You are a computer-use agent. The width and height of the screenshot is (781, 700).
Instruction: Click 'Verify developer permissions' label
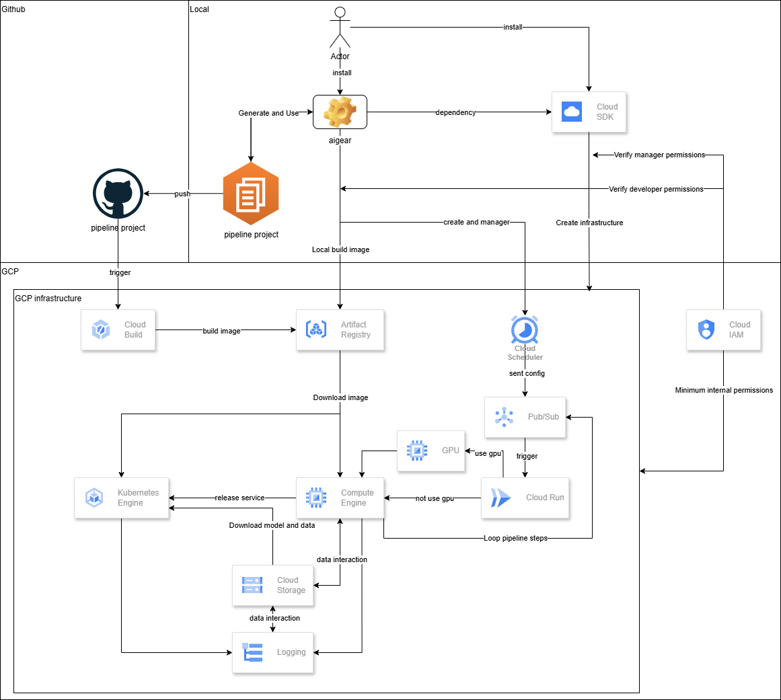coord(656,189)
